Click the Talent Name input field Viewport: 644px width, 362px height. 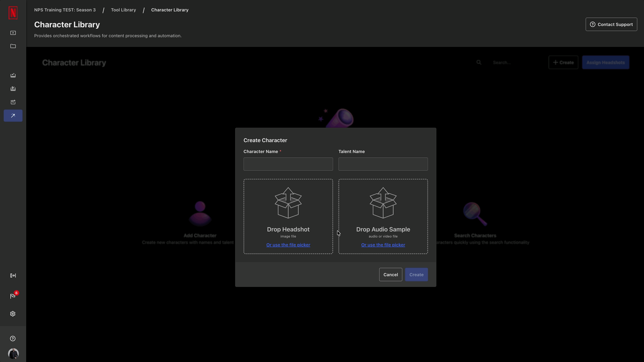coord(383,164)
